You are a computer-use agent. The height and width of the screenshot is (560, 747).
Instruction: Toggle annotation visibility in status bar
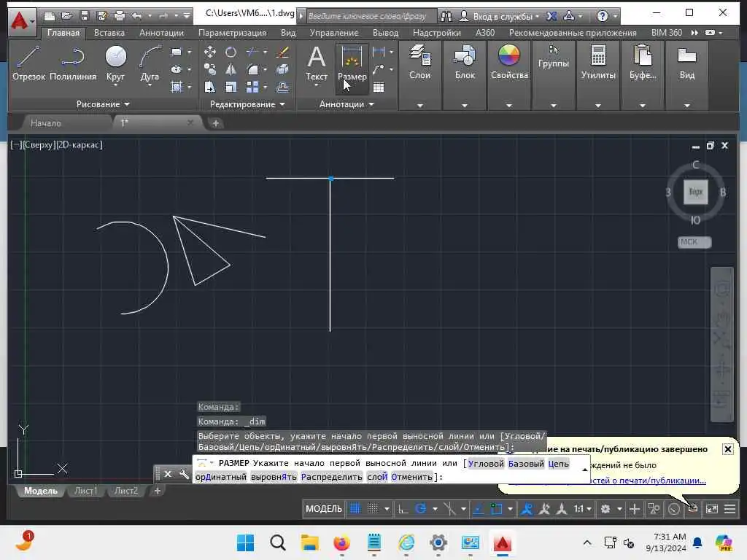(x=527, y=508)
